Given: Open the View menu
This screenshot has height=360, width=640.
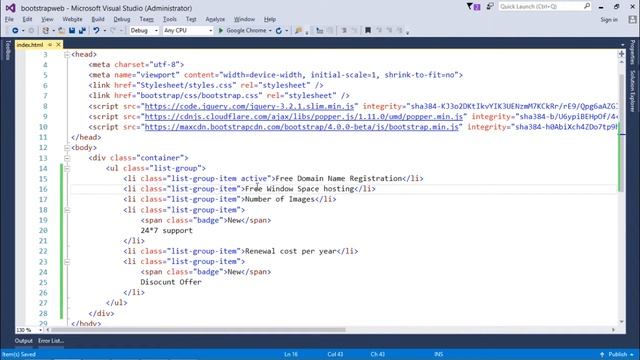Looking at the screenshot, I should (47, 19).
